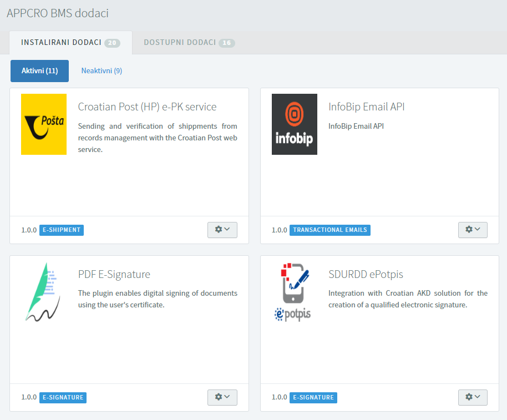Open the SDURDD ePotpis title
The image size is (507, 420).
pyautogui.click(x=366, y=274)
